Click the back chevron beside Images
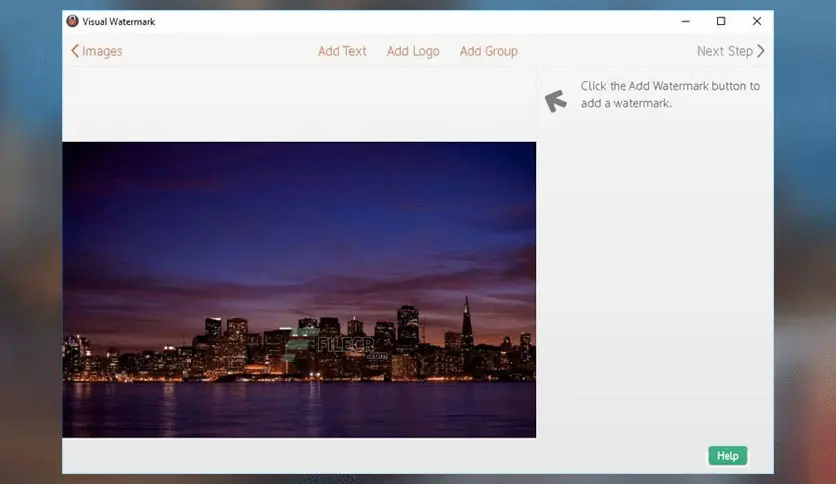Screen dimensions: 836x484 click(x=75, y=51)
